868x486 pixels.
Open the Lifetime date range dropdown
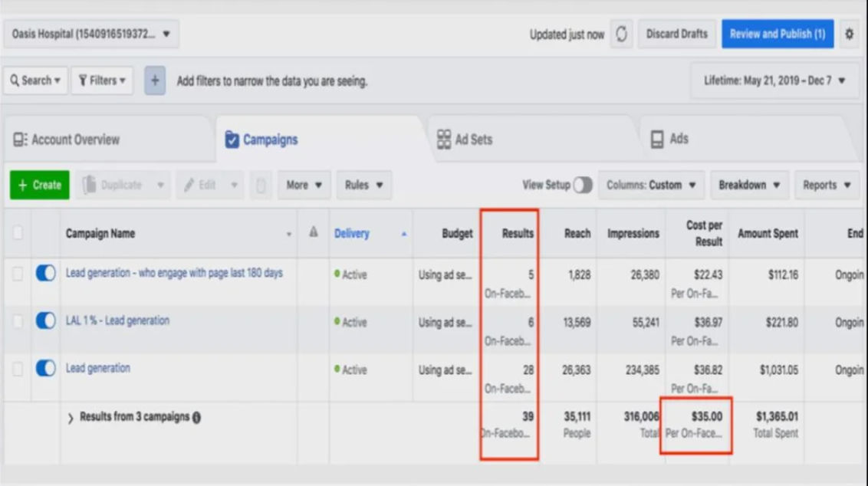[x=774, y=80]
